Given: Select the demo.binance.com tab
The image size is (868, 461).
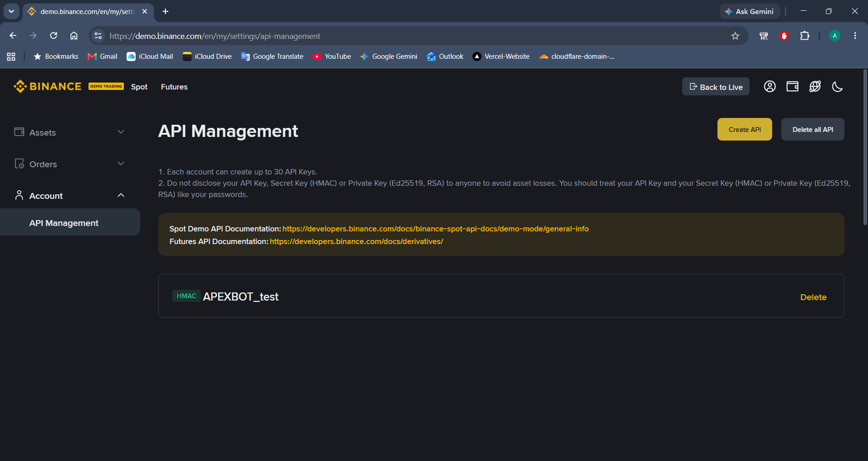Looking at the screenshot, I should tap(88, 11).
